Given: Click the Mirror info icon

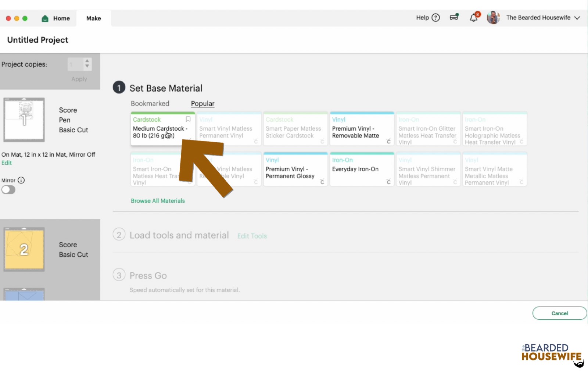Looking at the screenshot, I should pyautogui.click(x=21, y=180).
